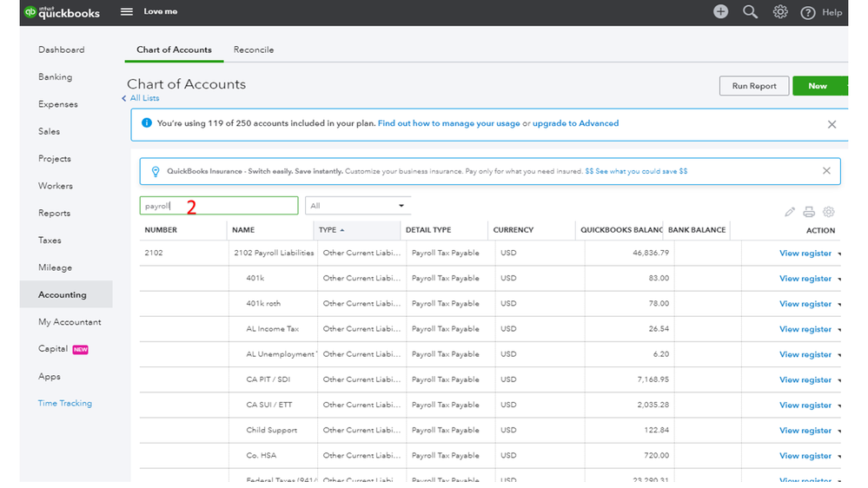
Task: Open the Create plus icon
Action: click(720, 12)
